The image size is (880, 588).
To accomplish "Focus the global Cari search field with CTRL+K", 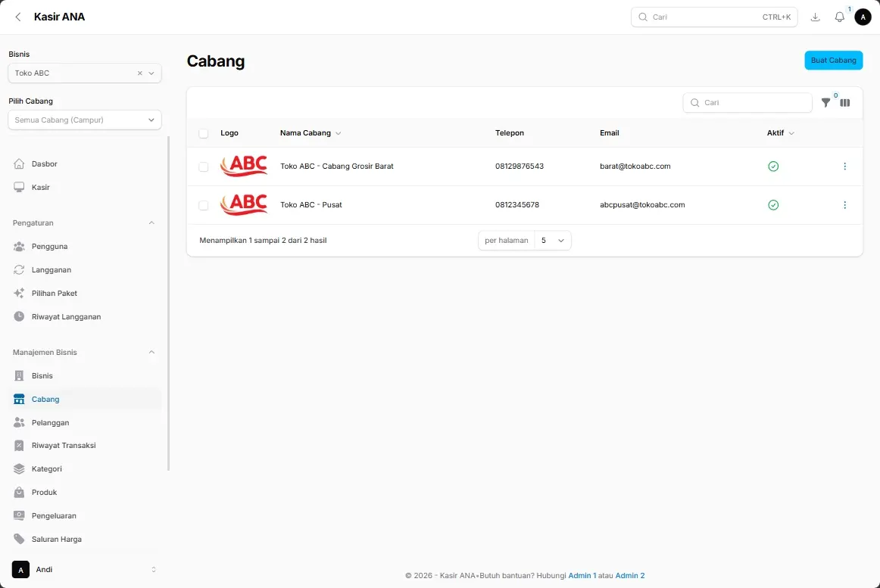I will click(x=714, y=17).
